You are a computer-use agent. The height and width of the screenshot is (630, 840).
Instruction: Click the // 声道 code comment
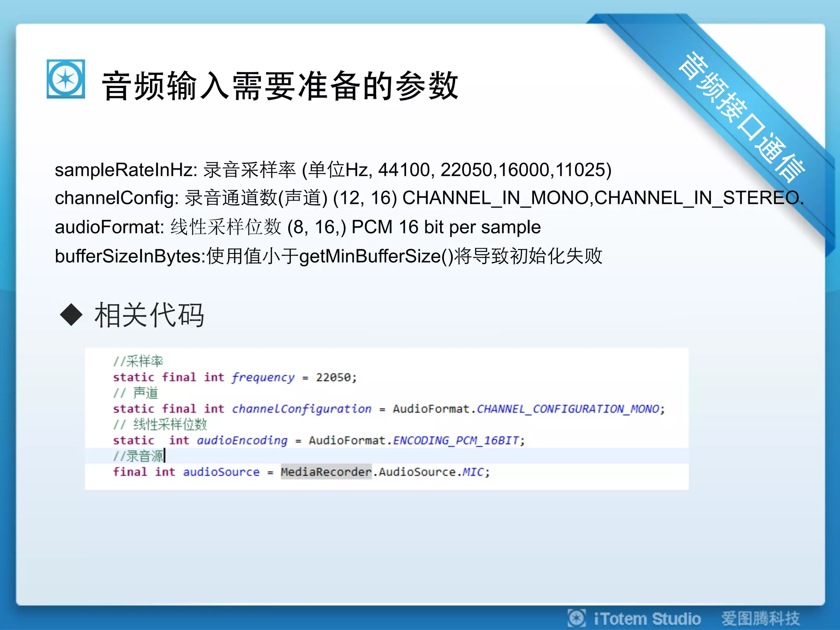click(135, 393)
